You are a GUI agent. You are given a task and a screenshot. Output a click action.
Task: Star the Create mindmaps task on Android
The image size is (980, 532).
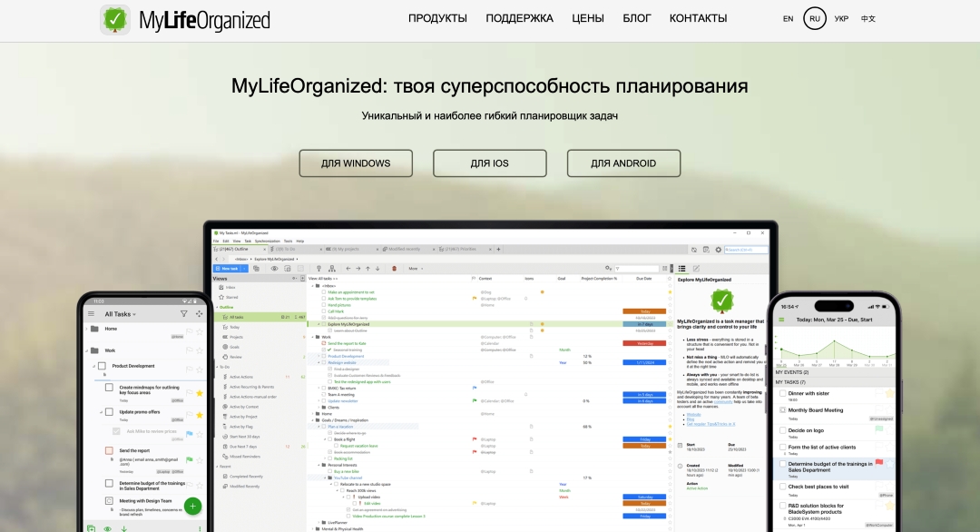tap(200, 393)
